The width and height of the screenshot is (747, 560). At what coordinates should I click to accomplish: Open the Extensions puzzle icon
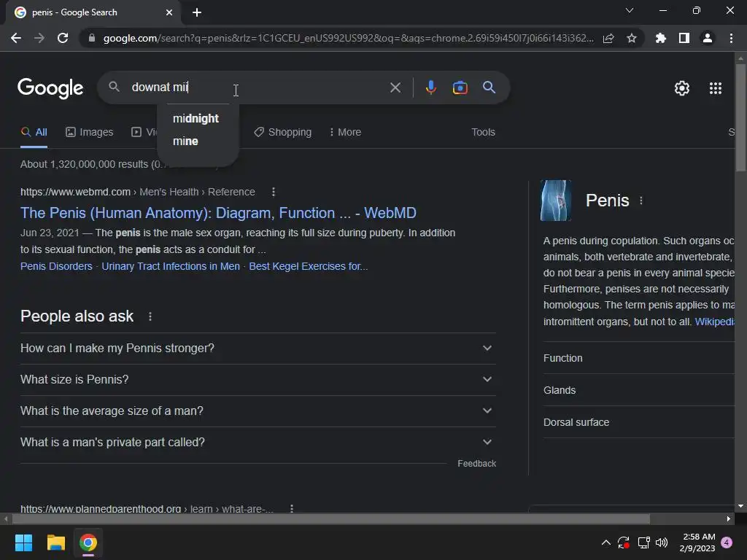[661, 38]
